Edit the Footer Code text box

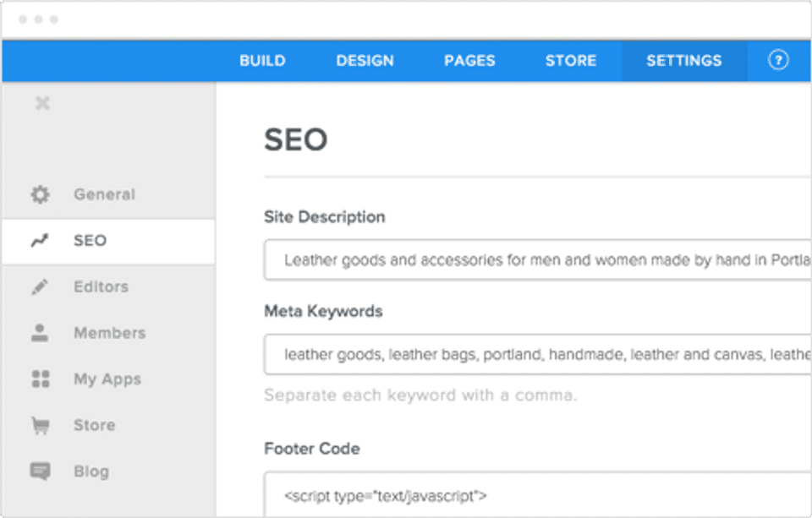click(538, 494)
